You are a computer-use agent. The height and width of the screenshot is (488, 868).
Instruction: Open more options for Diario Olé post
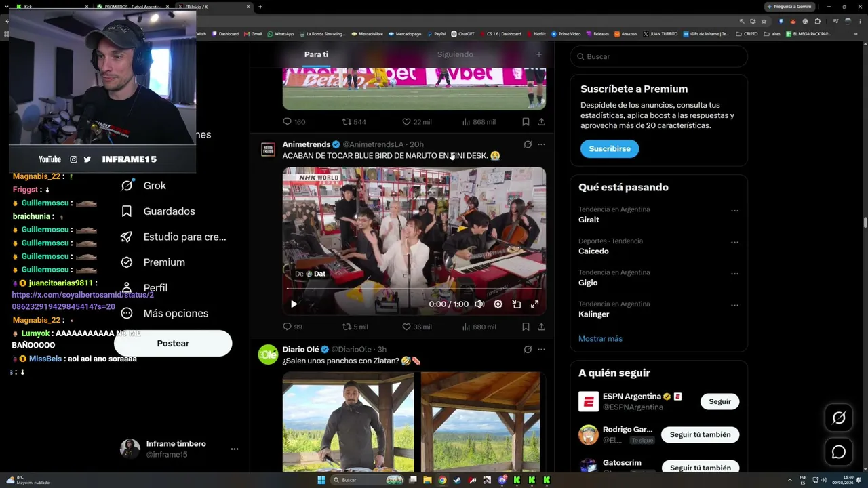tap(541, 350)
